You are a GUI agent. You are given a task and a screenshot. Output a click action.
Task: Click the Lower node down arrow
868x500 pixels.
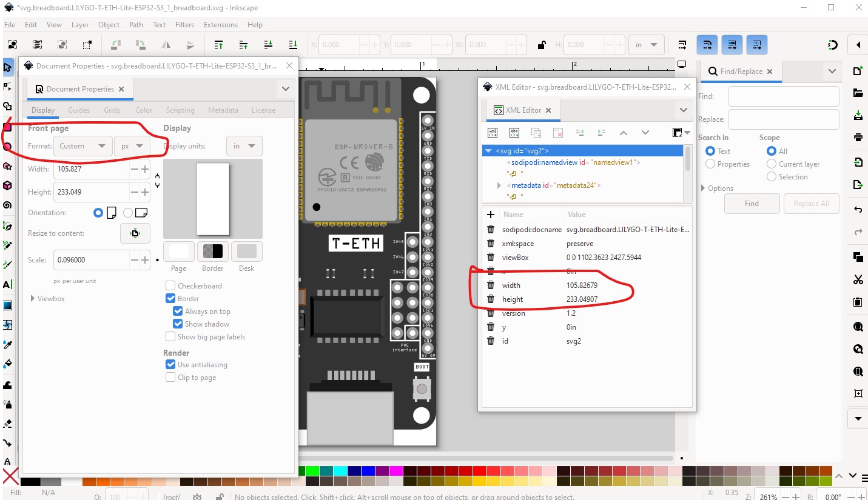pos(645,132)
